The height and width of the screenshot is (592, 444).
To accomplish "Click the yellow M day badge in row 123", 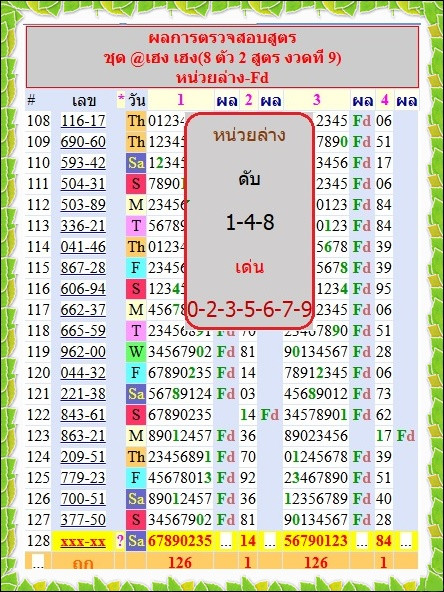I will pyautogui.click(x=136, y=436).
